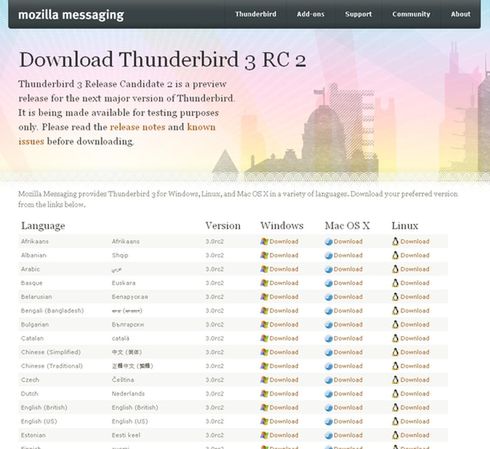Download Windows build for Basque
Image resolution: width=490 pixels, height=449 pixels.
[x=284, y=283]
